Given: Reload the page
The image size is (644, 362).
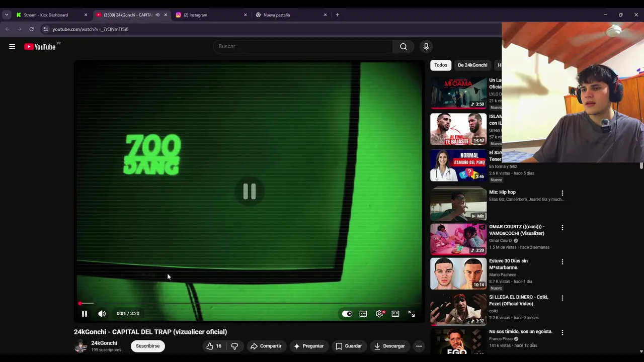Looking at the screenshot, I should (x=31, y=29).
